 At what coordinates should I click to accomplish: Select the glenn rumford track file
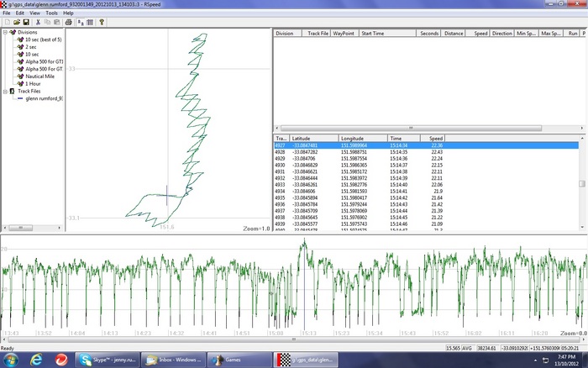pos(44,98)
